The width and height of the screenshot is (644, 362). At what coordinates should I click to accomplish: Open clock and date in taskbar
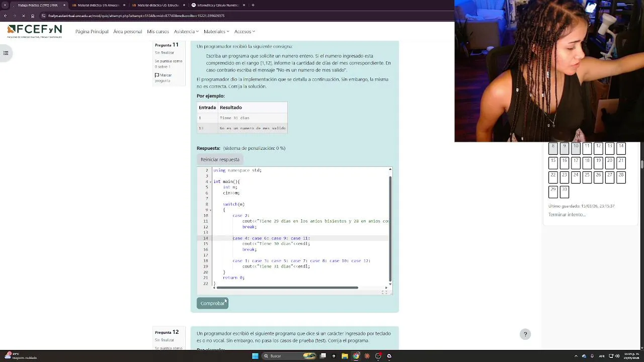[x=632, y=356]
